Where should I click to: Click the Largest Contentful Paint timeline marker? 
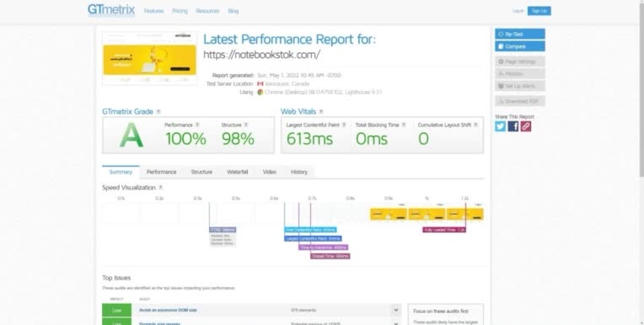pos(313,238)
